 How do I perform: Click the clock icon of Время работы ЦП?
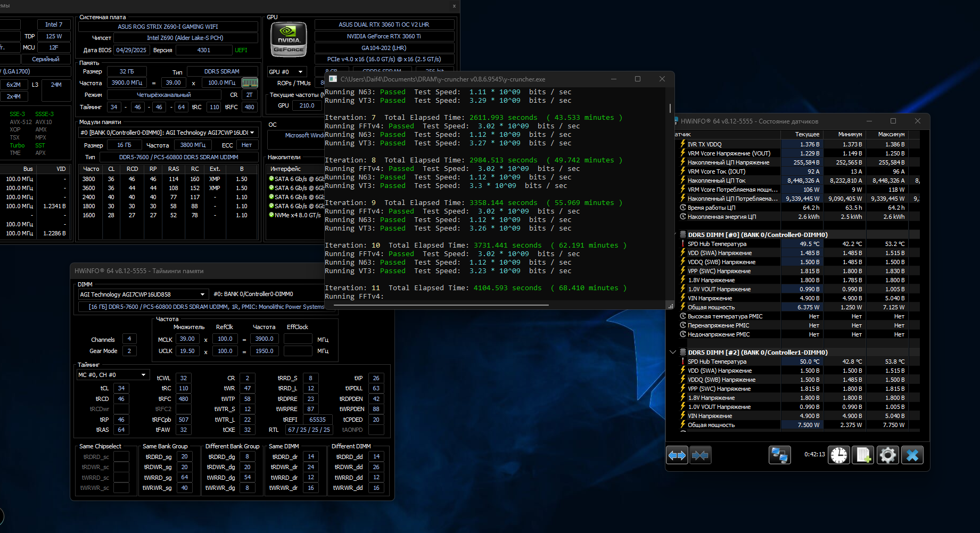click(683, 208)
